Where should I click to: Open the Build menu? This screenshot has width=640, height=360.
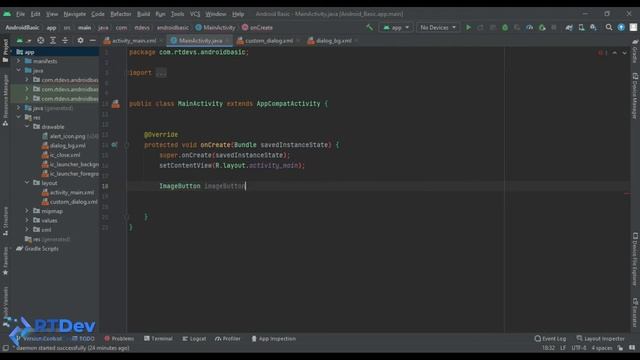click(143, 14)
